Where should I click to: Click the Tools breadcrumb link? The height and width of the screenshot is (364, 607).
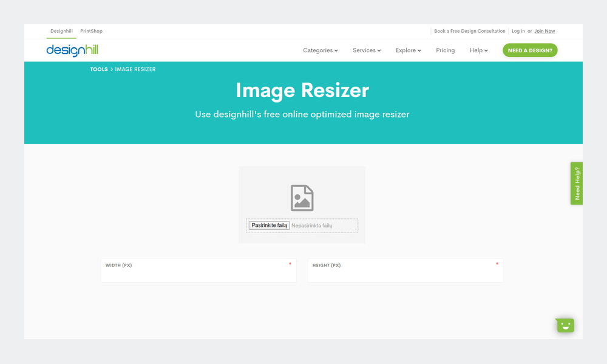[99, 69]
